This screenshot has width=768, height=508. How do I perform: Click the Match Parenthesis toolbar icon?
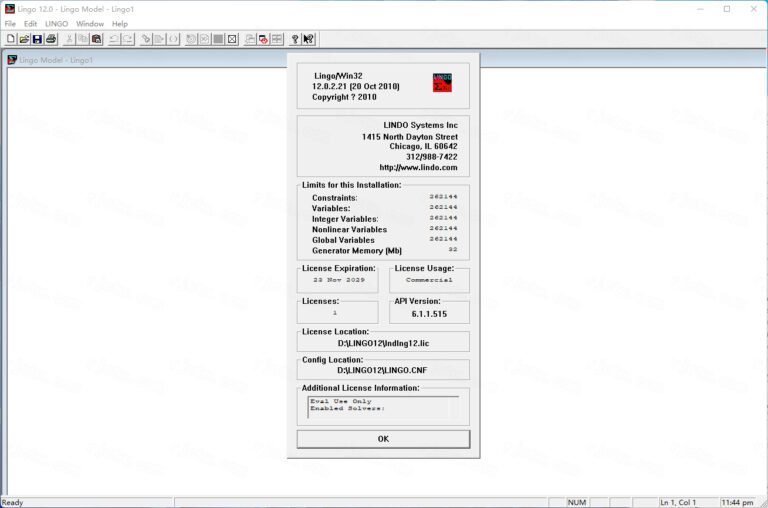[173, 39]
